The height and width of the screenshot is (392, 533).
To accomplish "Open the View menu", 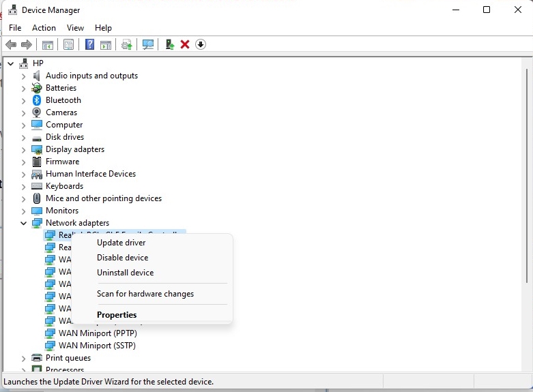I will point(75,28).
